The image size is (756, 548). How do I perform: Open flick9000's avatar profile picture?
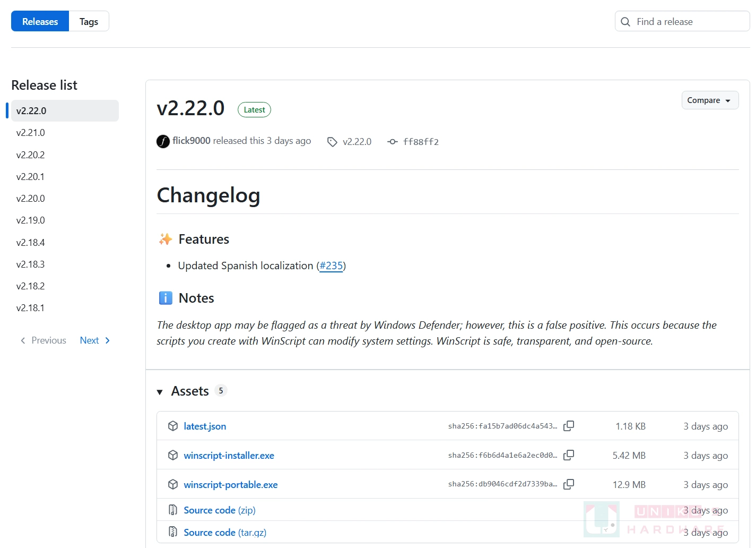(163, 141)
